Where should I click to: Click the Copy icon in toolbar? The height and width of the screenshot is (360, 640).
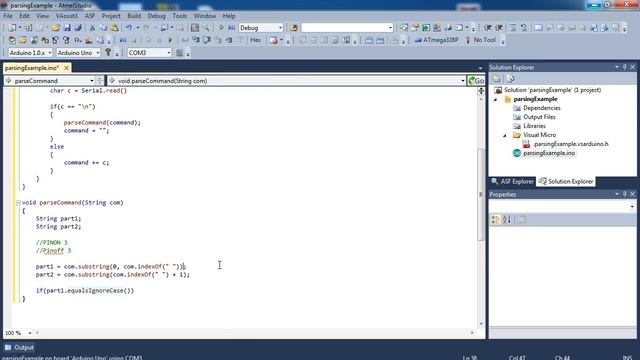click(103, 28)
